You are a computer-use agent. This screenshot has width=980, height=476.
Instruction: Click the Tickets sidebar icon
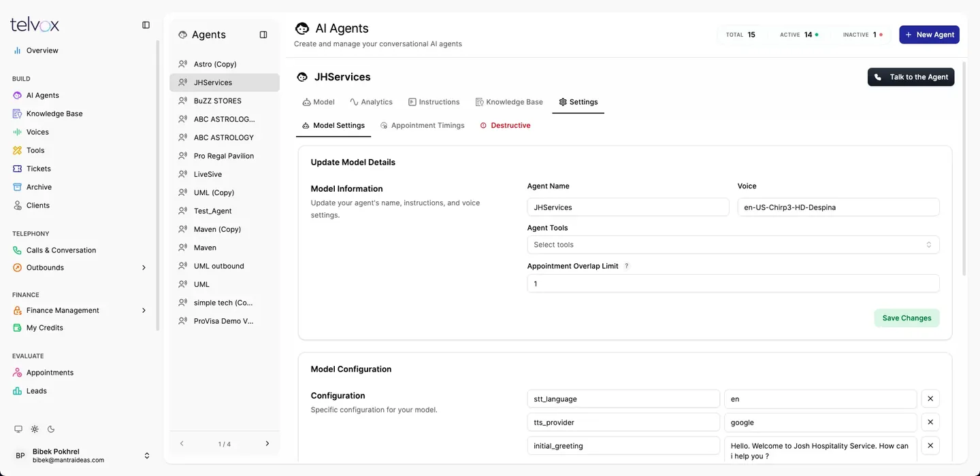(x=18, y=169)
